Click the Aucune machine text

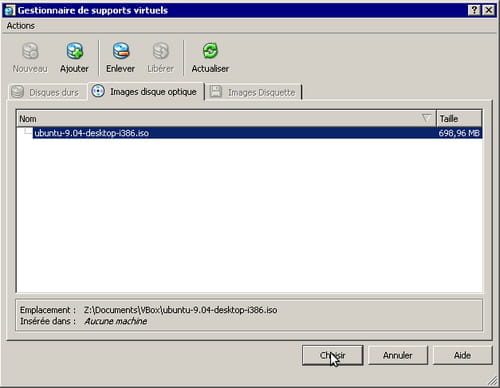115,321
